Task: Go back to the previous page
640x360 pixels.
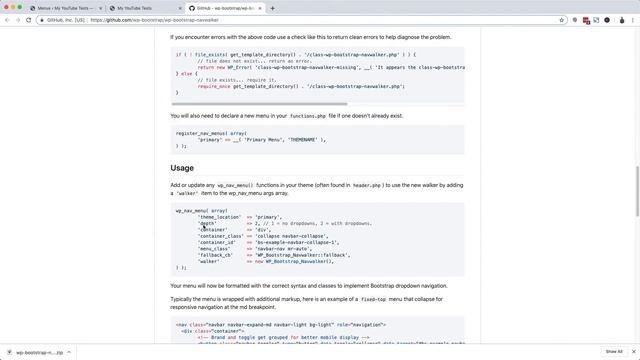Action: pyautogui.click(x=7, y=20)
